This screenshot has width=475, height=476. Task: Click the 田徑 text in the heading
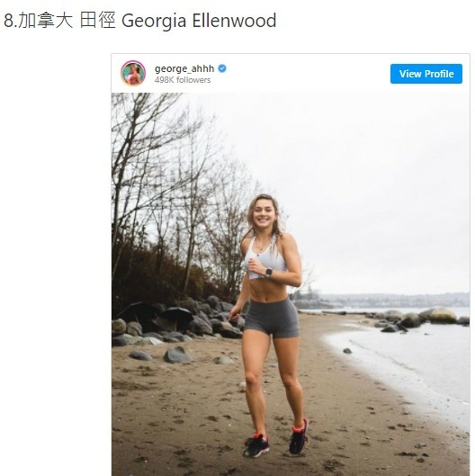pos(97,21)
